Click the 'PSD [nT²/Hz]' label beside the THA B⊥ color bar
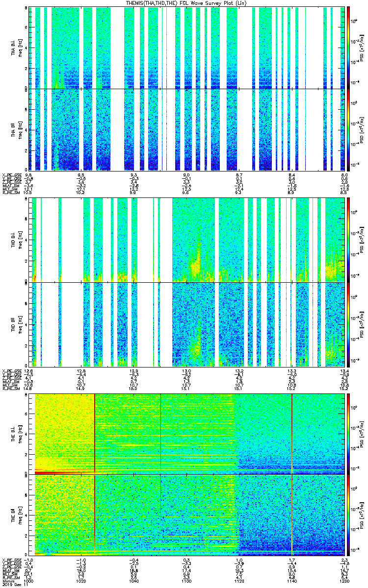The width and height of the screenshot is (368, 588). (x=361, y=48)
